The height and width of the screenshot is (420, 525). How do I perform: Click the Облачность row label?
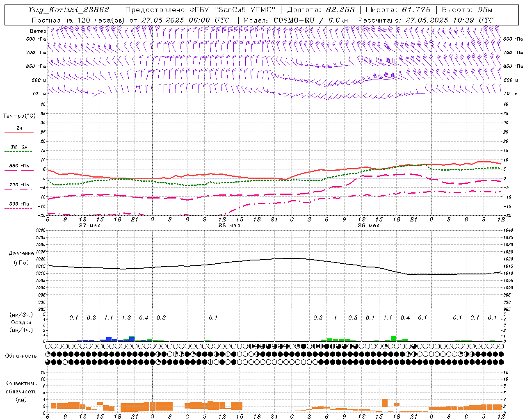(x=21, y=356)
